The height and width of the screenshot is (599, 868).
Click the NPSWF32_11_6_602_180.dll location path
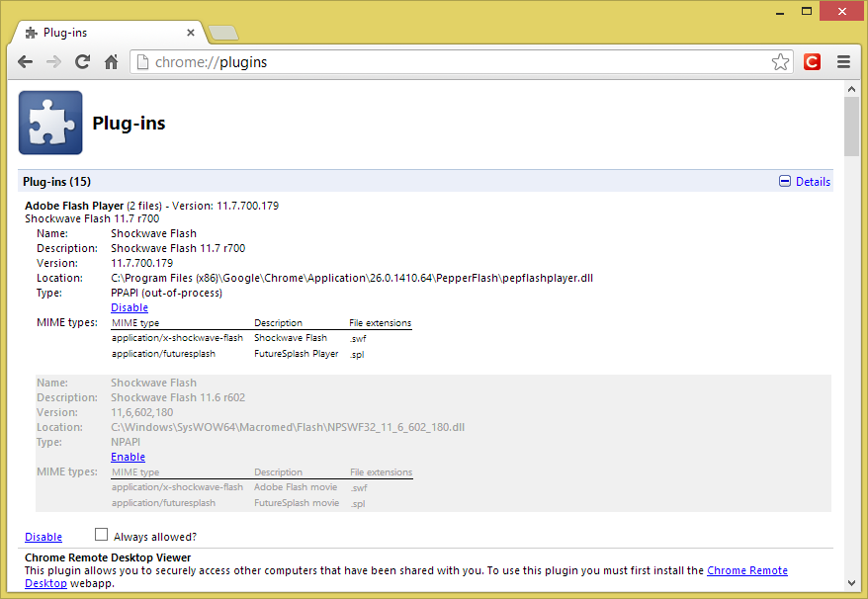click(x=288, y=427)
